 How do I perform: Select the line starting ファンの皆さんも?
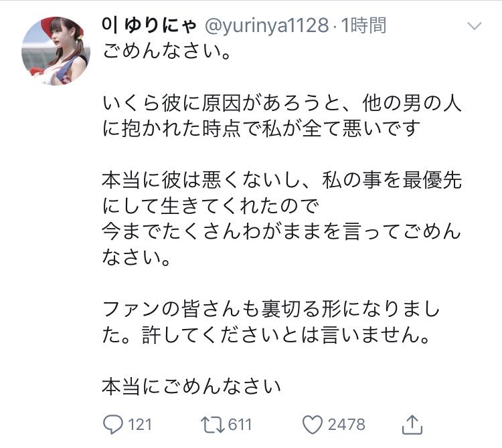(271, 309)
